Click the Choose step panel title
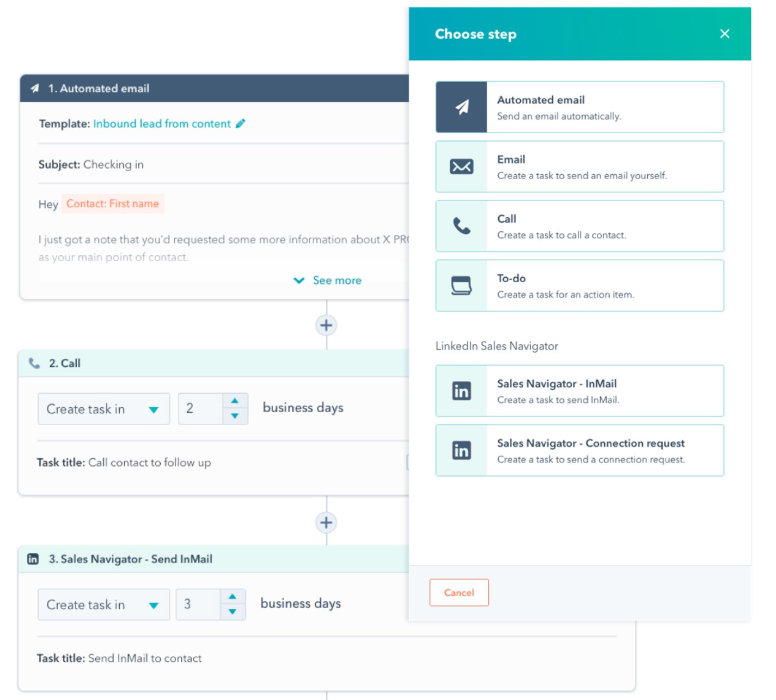The height and width of the screenshot is (700, 776). click(475, 34)
